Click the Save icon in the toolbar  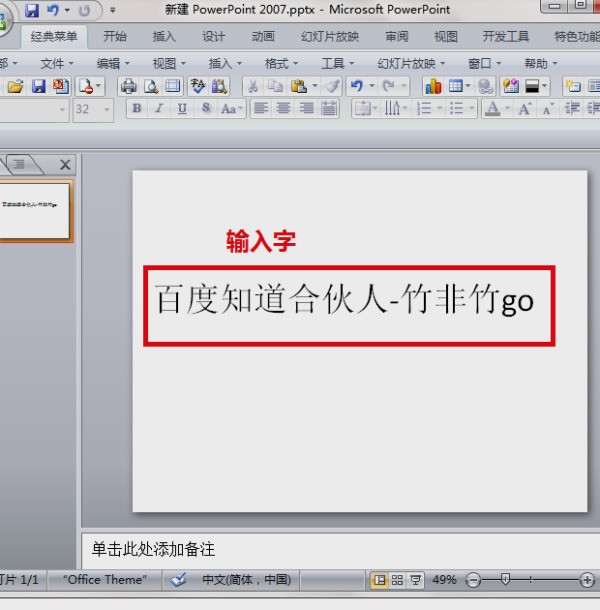[x=39, y=86]
